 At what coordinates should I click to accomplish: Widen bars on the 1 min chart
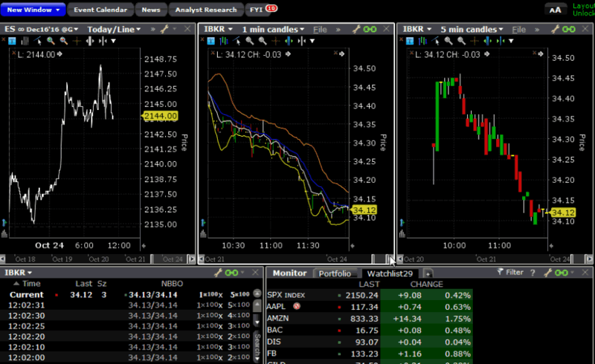click(x=289, y=41)
